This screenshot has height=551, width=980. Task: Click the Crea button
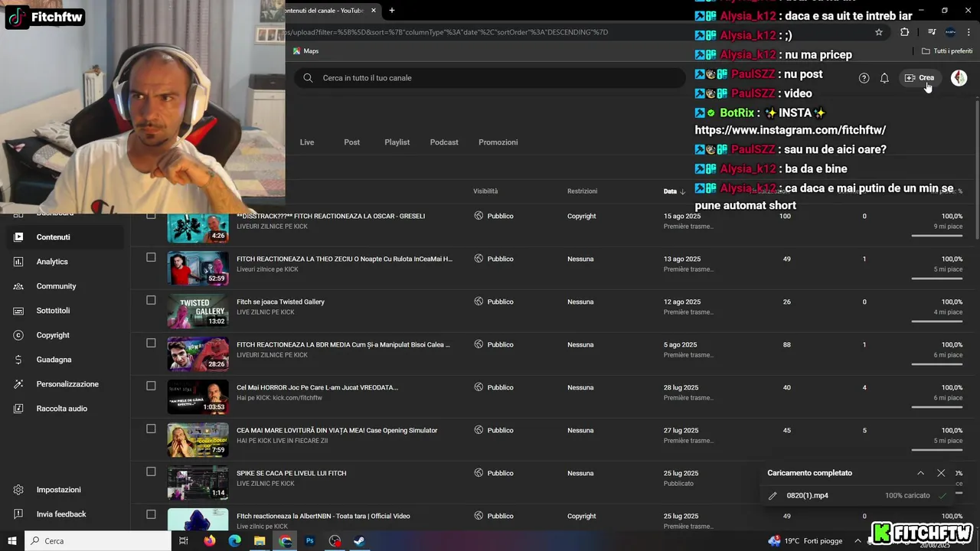pos(920,78)
